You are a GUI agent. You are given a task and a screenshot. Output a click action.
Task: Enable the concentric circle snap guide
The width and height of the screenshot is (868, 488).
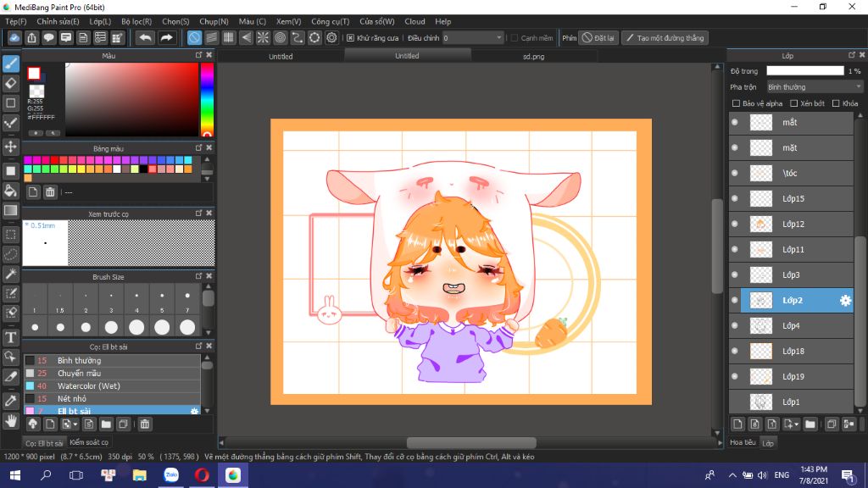click(280, 37)
